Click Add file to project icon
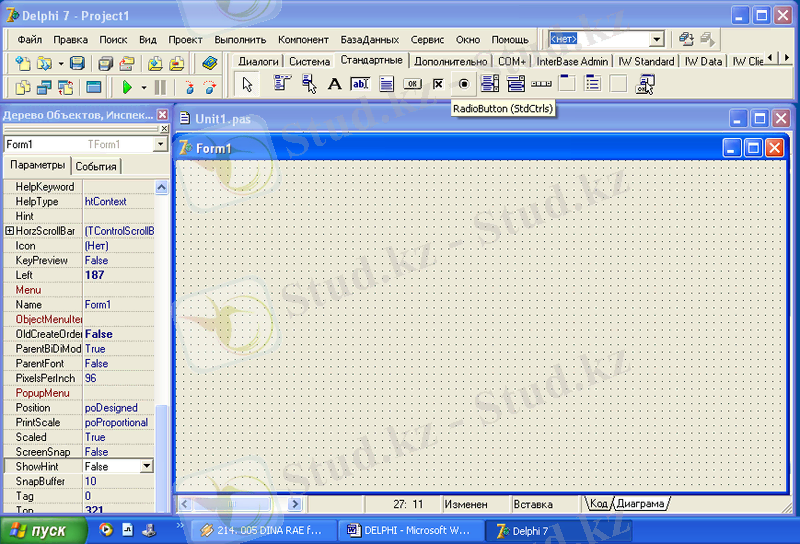800x544 pixels. [155, 63]
